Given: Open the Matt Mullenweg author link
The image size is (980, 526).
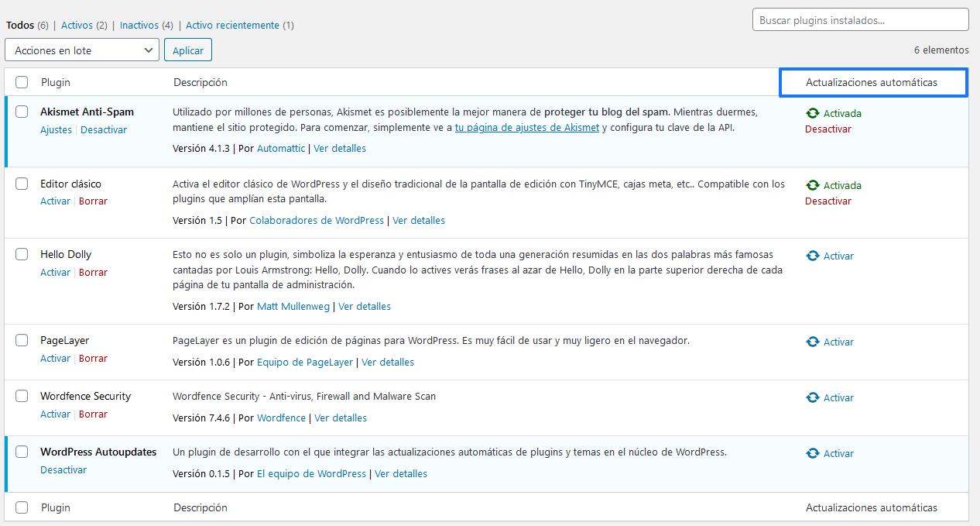Looking at the screenshot, I should (x=293, y=306).
